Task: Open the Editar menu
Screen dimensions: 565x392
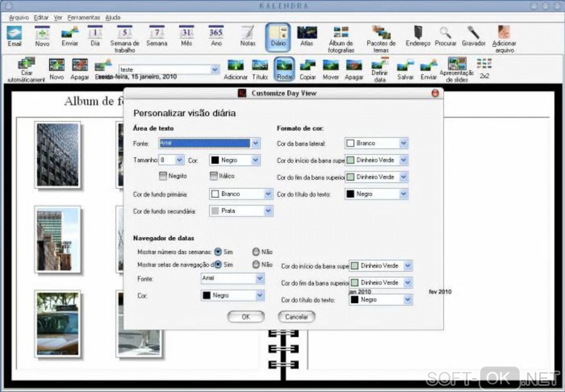Action: [41, 17]
